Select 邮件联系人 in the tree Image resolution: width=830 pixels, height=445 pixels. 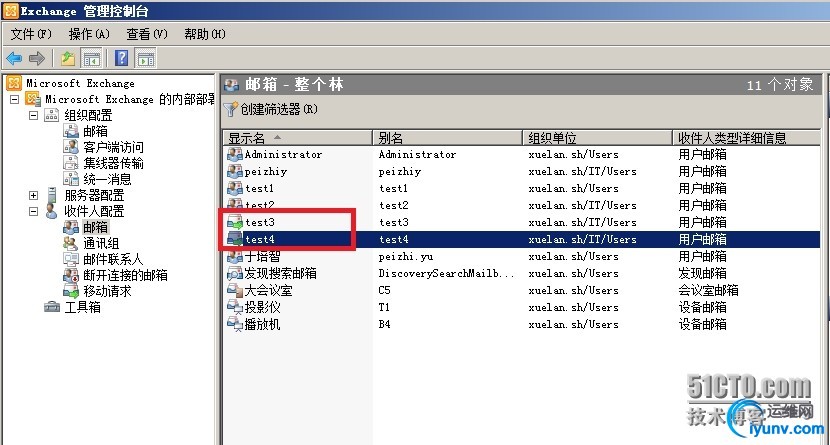click(113, 259)
